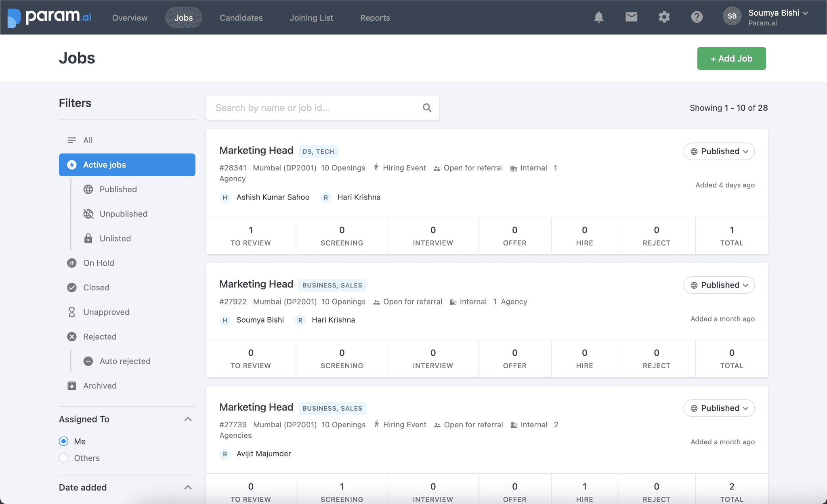Open the mail envelope icon

(631, 17)
